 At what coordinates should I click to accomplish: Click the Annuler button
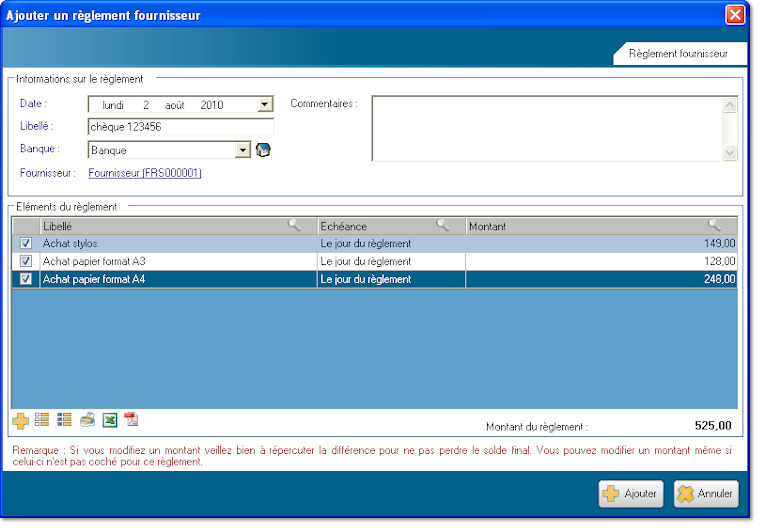[706, 493]
